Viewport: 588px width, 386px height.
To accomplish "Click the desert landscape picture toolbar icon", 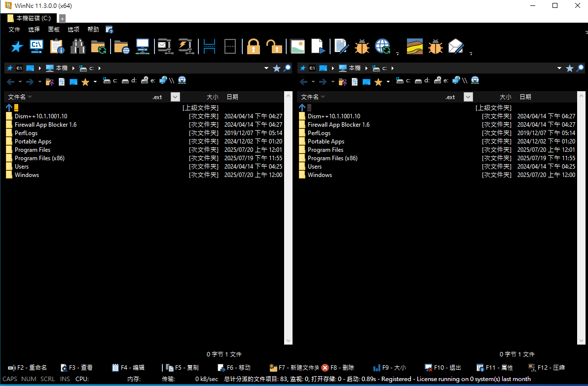I will (x=415, y=46).
